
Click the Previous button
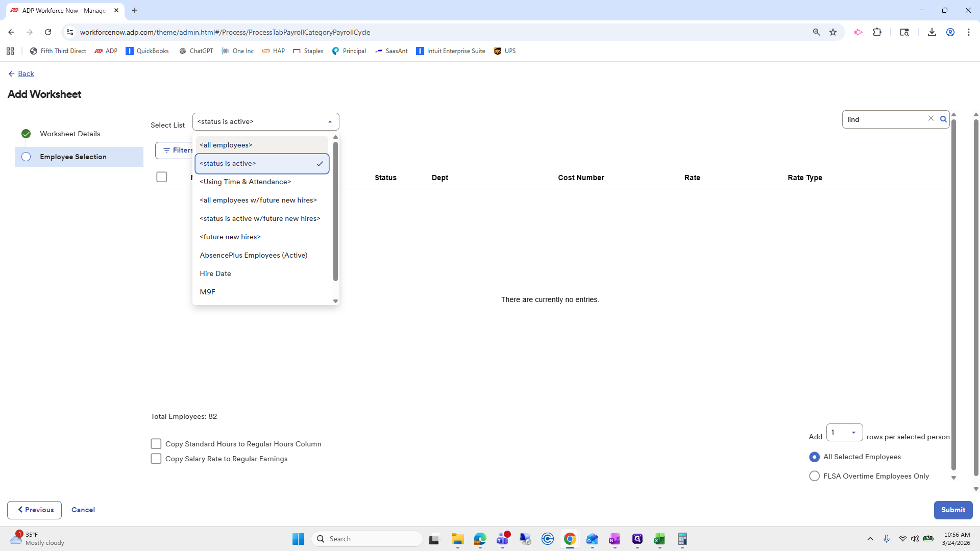(x=35, y=510)
